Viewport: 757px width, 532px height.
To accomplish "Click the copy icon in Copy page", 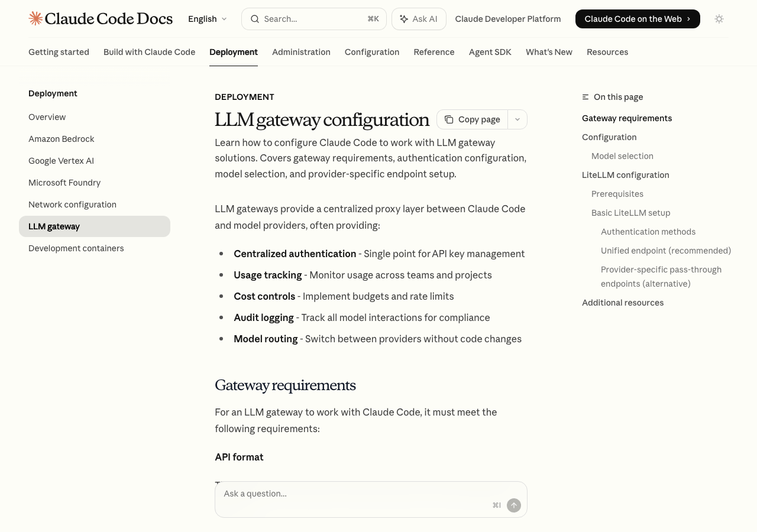I will point(449,119).
